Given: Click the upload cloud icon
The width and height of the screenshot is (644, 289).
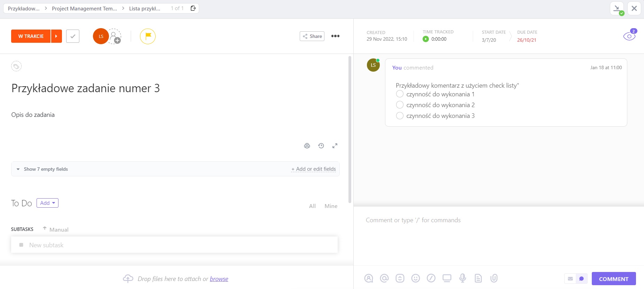Looking at the screenshot, I should point(128,279).
